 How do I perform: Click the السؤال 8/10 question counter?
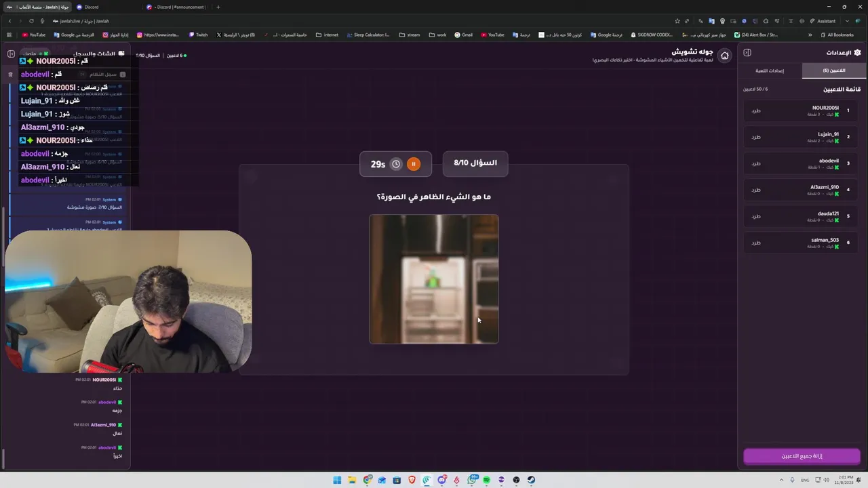(475, 163)
